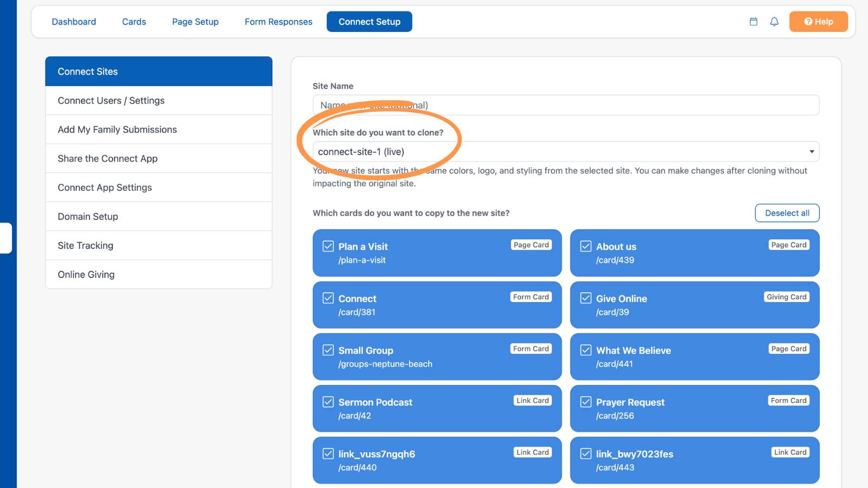This screenshot has height=488, width=868.
Task: Uncheck the About us card checkbox
Action: tap(586, 246)
